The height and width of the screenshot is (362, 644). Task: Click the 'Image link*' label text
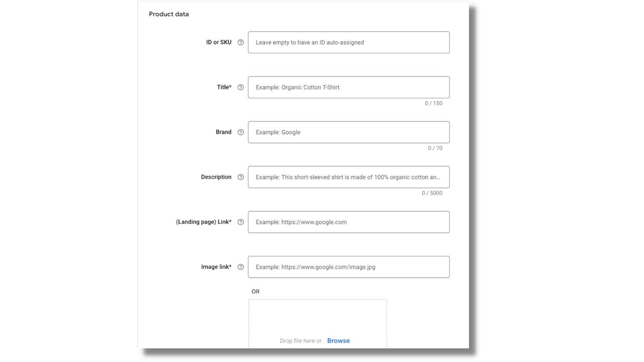(x=216, y=267)
